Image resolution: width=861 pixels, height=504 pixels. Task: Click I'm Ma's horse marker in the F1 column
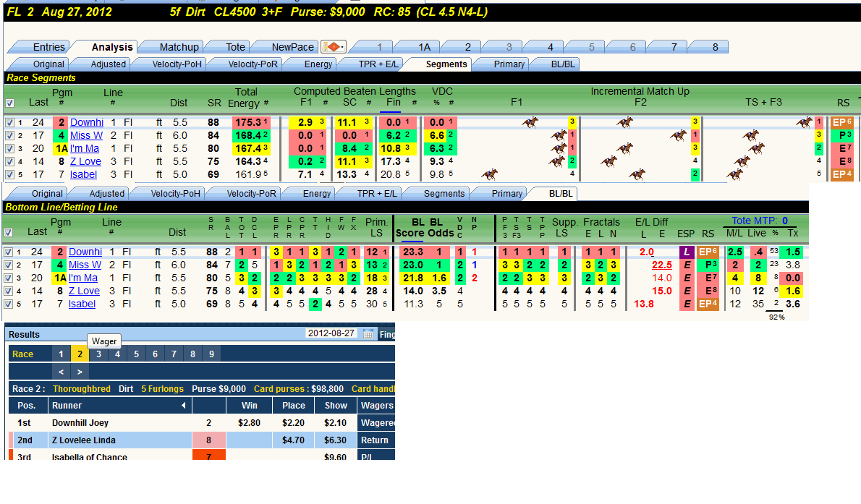(x=559, y=148)
